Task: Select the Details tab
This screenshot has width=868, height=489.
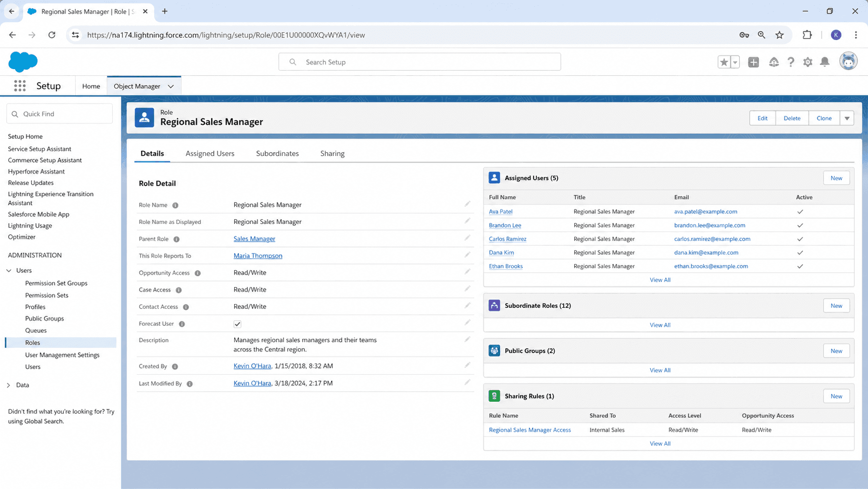Action: pyautogui.click(x=152, y=153)
